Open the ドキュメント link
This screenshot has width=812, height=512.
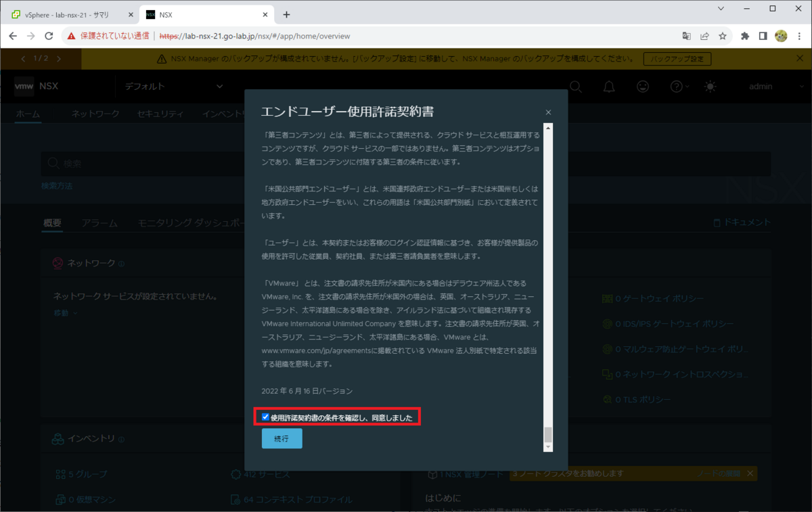click(x=742, y=222)
